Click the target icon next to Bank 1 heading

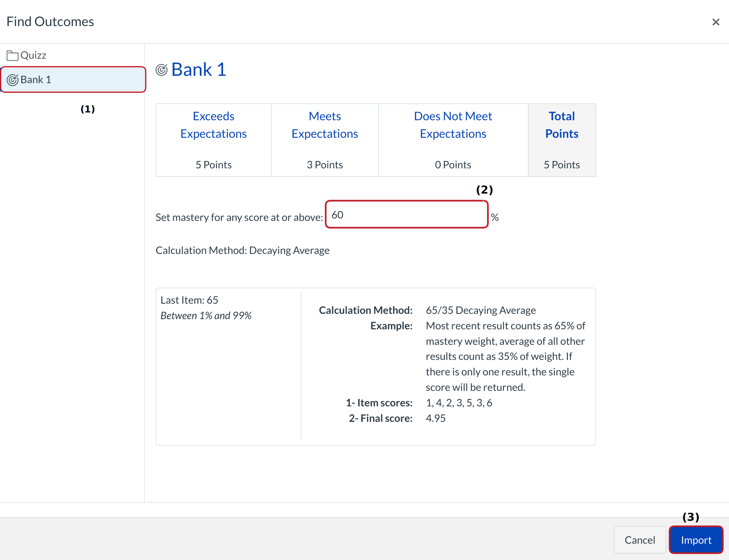162,70
